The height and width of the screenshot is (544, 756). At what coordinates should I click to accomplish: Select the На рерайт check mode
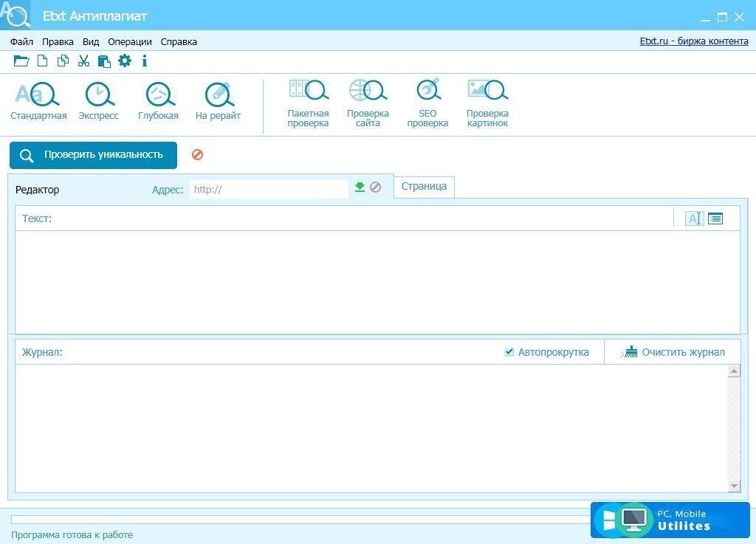click(x=218, y=101)
